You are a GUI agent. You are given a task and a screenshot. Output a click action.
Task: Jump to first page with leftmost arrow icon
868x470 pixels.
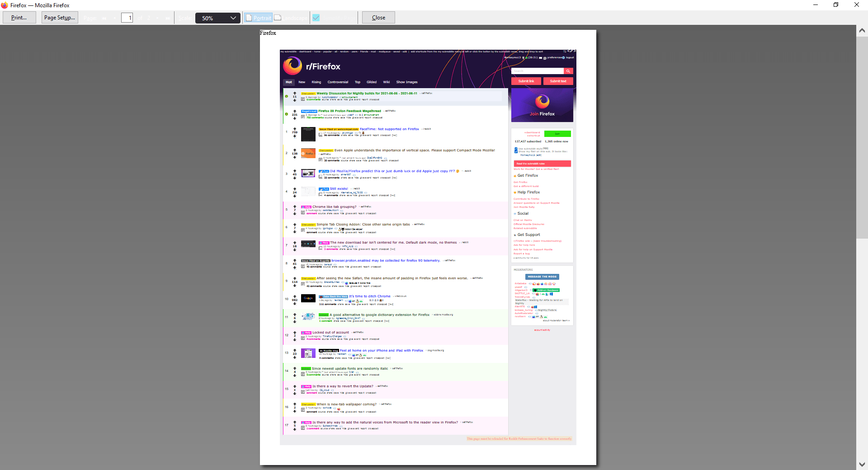pyautogui.click(x=104, y=18)
